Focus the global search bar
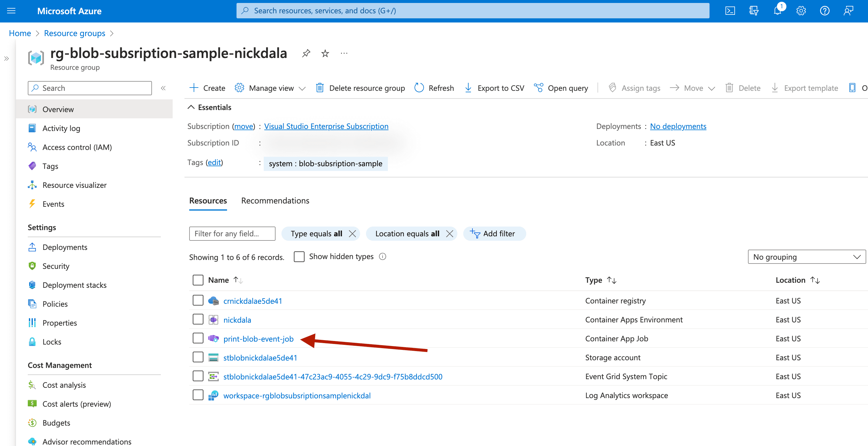 (473, 11)
